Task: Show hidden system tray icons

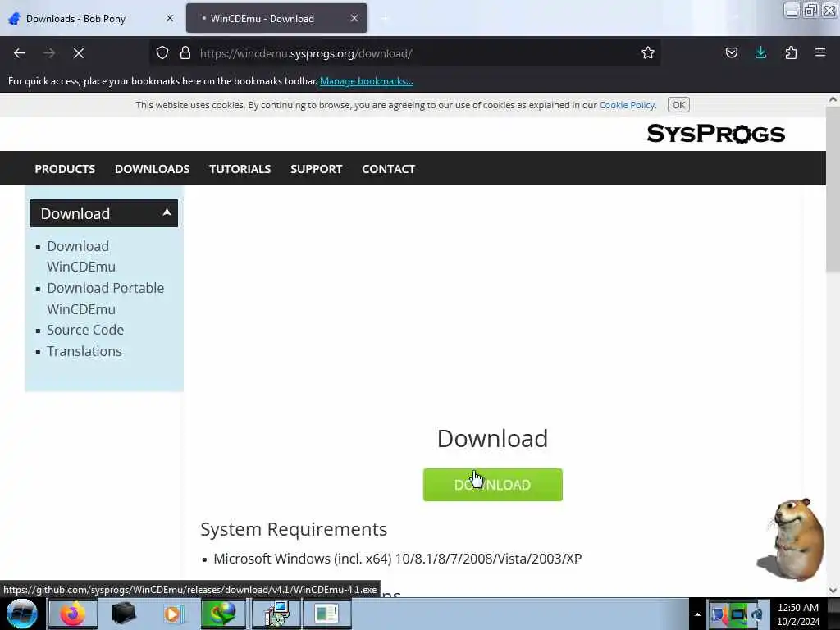Action: [x=697, y=614]
